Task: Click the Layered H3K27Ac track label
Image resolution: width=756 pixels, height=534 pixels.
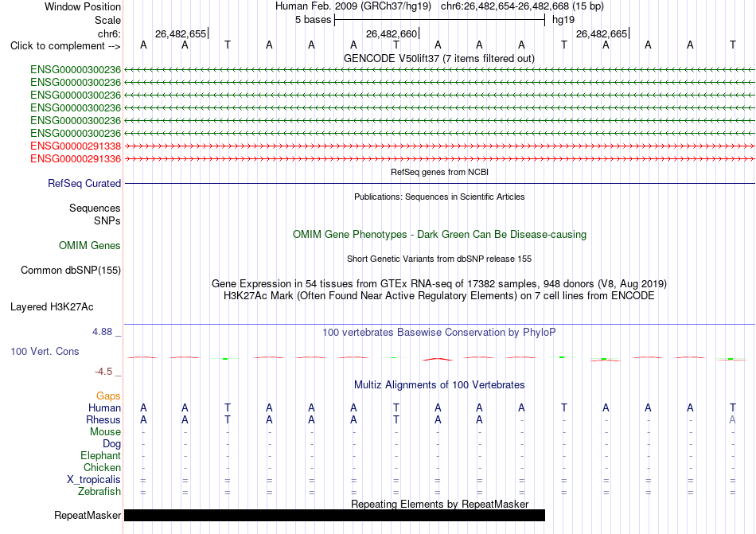Action: 52,307
